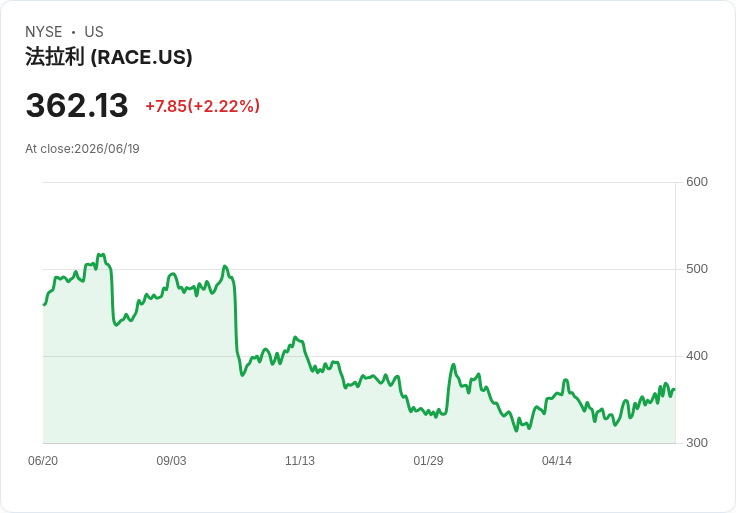Click the chart line's rightmost end point
This screenshot has width=736, height=513.
675,389
